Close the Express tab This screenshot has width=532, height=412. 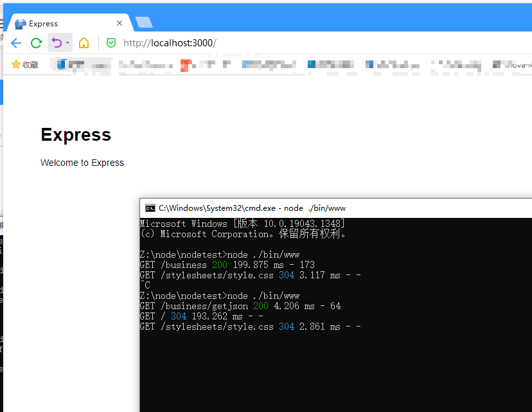tap(120, 23)
